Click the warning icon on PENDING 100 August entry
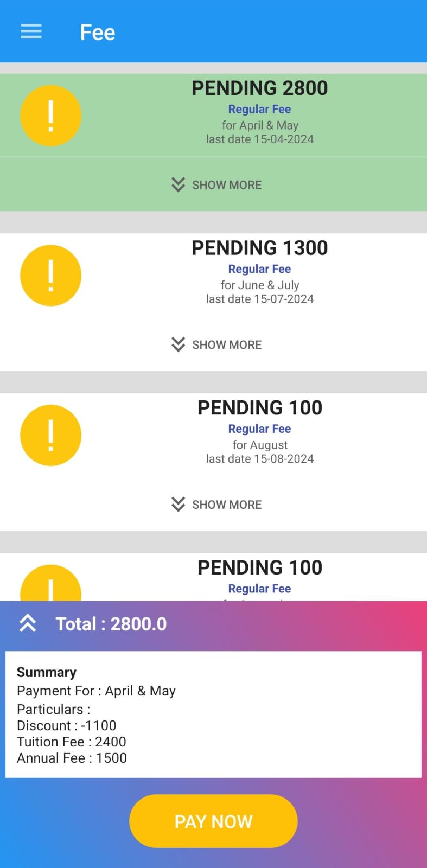The width and height of the screenshot is (427, 868). coord(50,435)
